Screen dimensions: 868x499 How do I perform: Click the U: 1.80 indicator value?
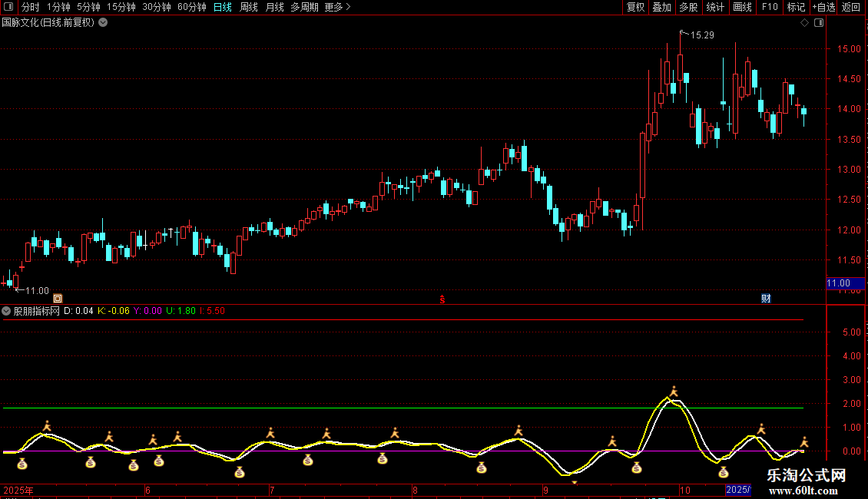pos(181,311)
